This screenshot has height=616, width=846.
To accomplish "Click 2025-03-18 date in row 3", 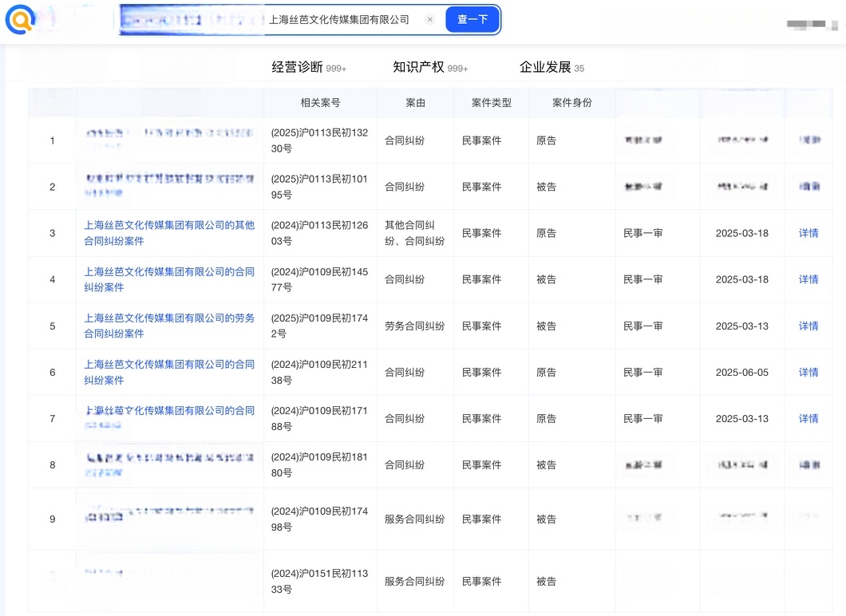I will coord(742,233).
